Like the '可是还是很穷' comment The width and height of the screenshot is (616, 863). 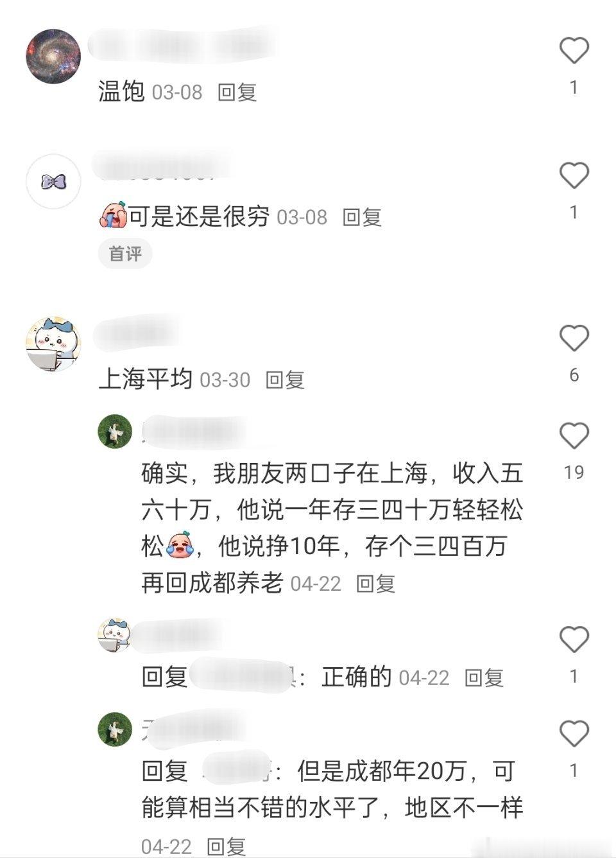click(574, 175)
